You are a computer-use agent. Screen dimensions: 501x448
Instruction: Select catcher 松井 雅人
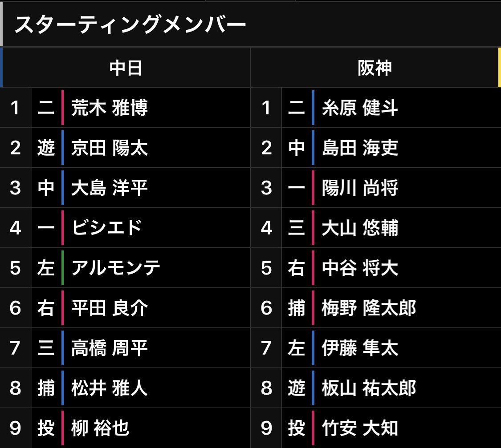point(109,388)
